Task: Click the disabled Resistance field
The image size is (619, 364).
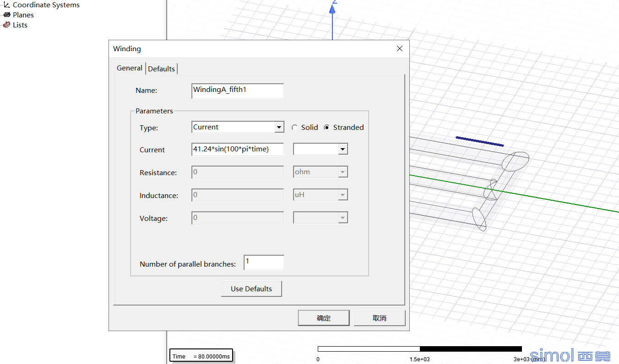Action: [238, 172]
